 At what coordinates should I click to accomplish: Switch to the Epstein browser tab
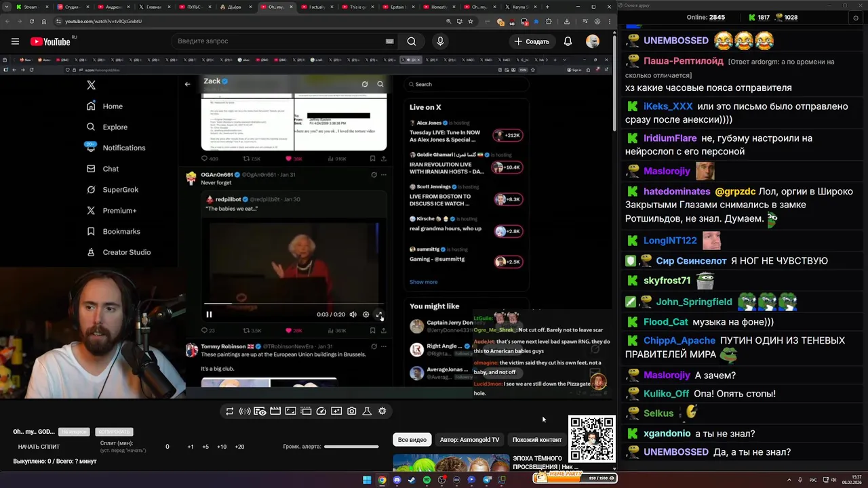399,7
